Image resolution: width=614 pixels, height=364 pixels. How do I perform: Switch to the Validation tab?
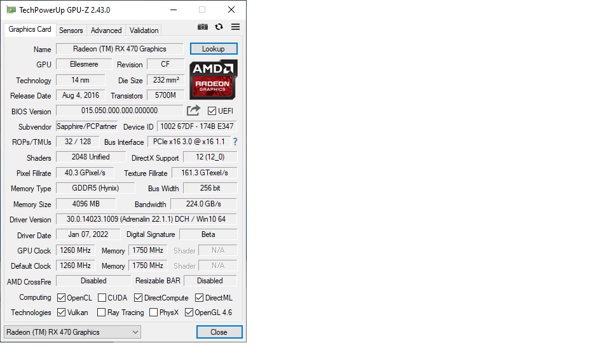tap(144, 30)
